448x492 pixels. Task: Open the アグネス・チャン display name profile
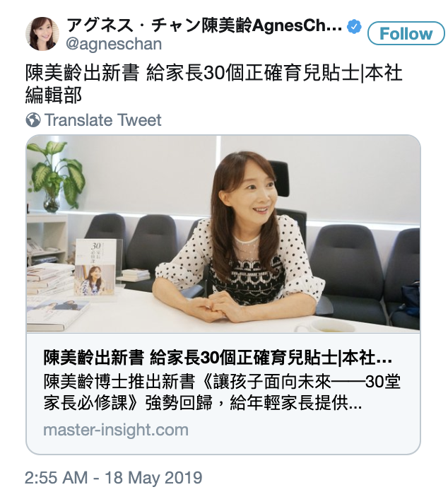[204, 25]
